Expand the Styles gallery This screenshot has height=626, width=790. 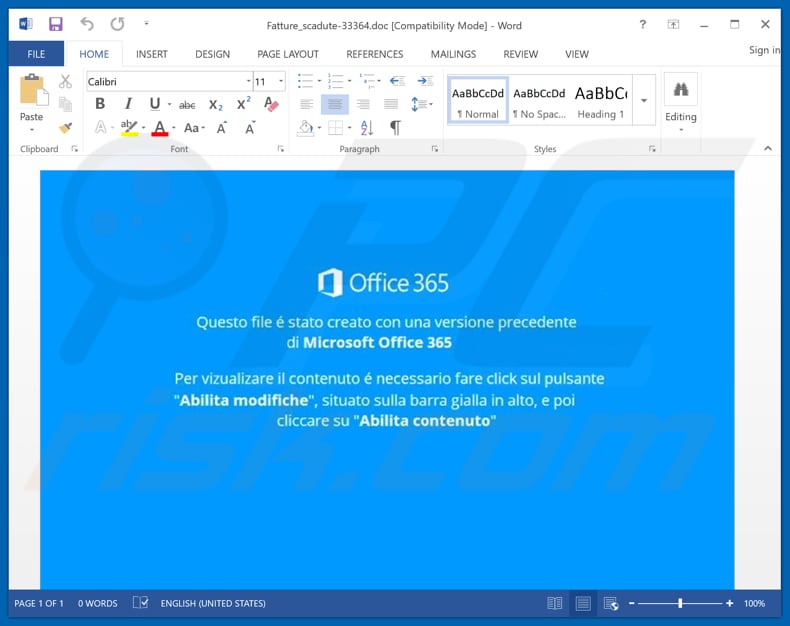644,100
